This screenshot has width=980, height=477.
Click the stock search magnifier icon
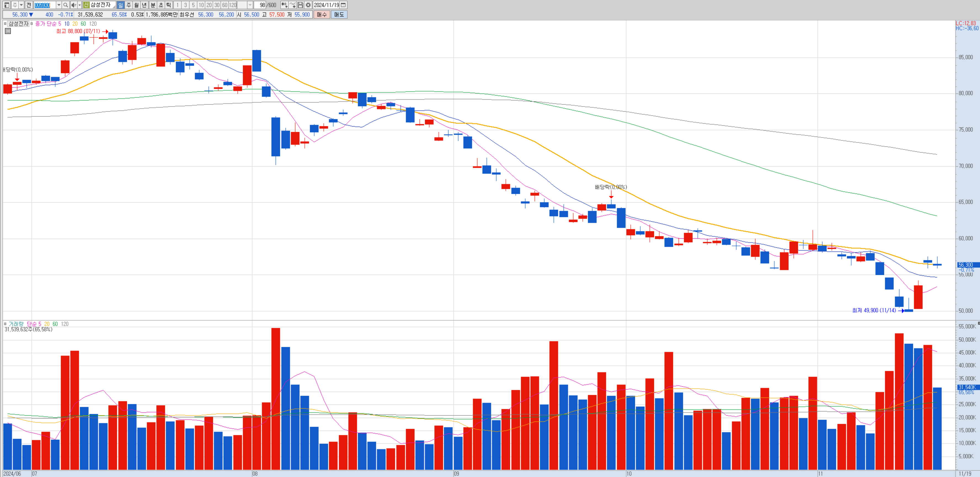click(65, 5)
